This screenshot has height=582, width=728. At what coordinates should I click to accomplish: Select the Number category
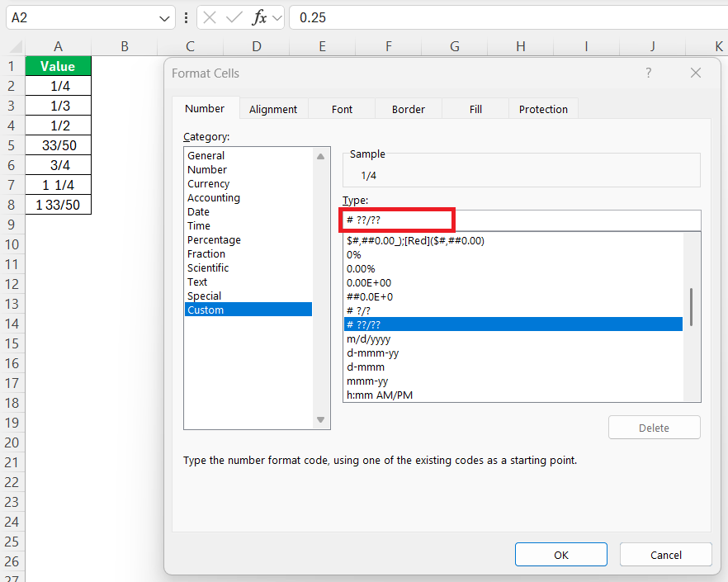[x=248, y=169]
